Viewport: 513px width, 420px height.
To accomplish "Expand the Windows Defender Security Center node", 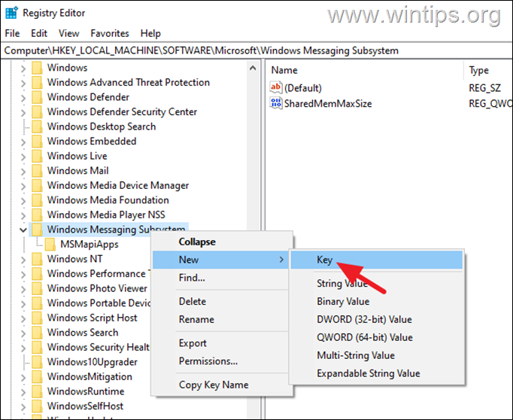I will tap(23, 113).
